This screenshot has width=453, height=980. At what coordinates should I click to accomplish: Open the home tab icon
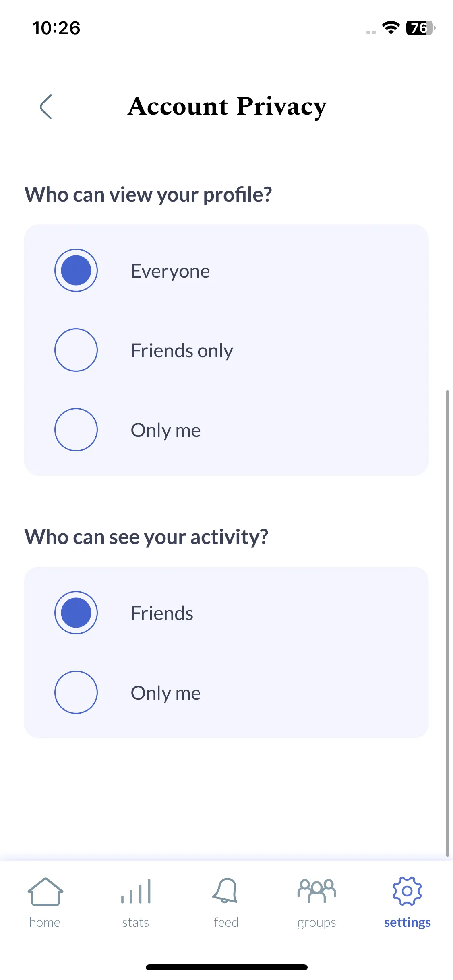tap(45, 891)
